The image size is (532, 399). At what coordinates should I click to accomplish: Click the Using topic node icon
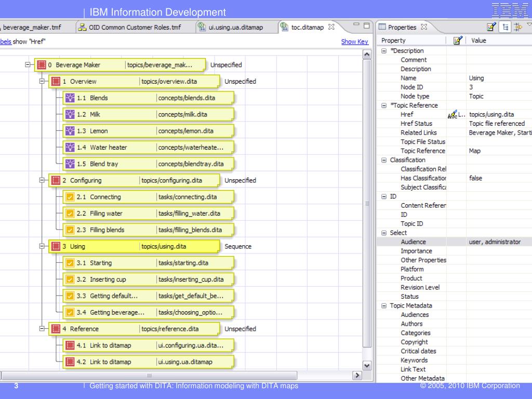(x=56, y=246)
